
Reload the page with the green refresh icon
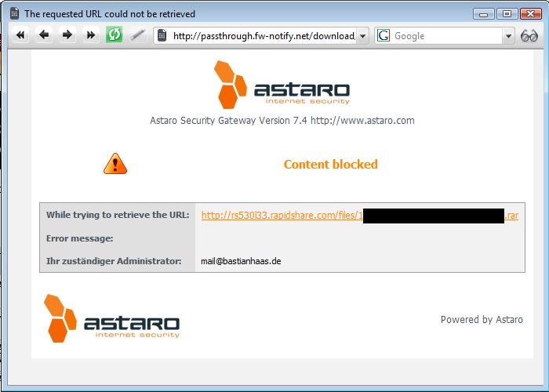click(115, 35)
